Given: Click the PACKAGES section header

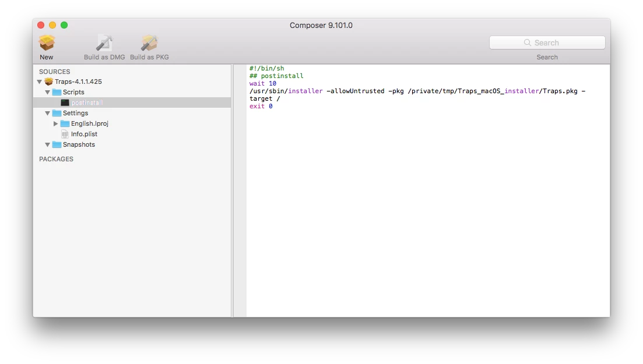Looking at the screenshot, I should tap(56, 159).
